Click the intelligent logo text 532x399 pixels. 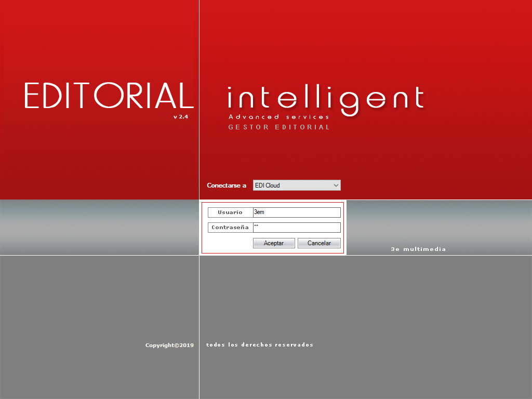point(326,101)
